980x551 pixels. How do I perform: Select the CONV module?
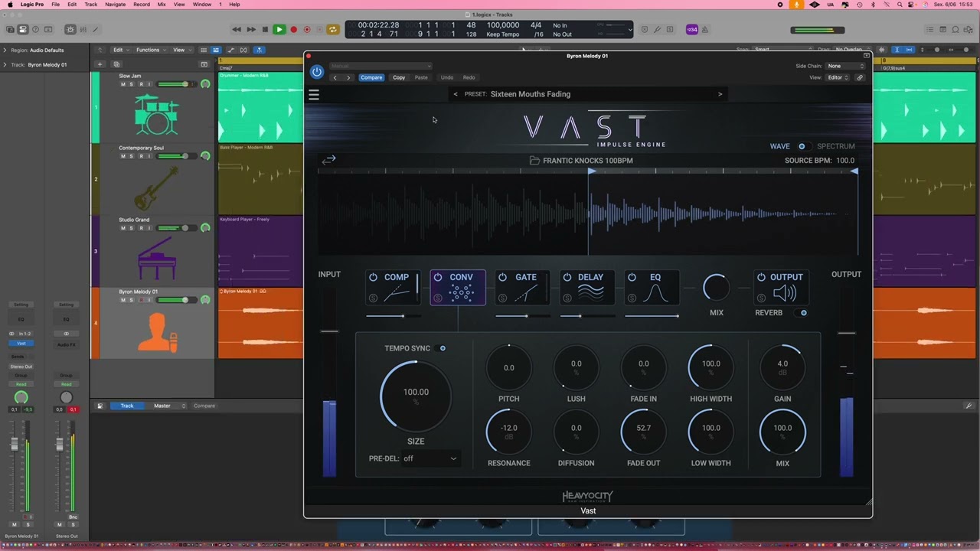[458, 287]
